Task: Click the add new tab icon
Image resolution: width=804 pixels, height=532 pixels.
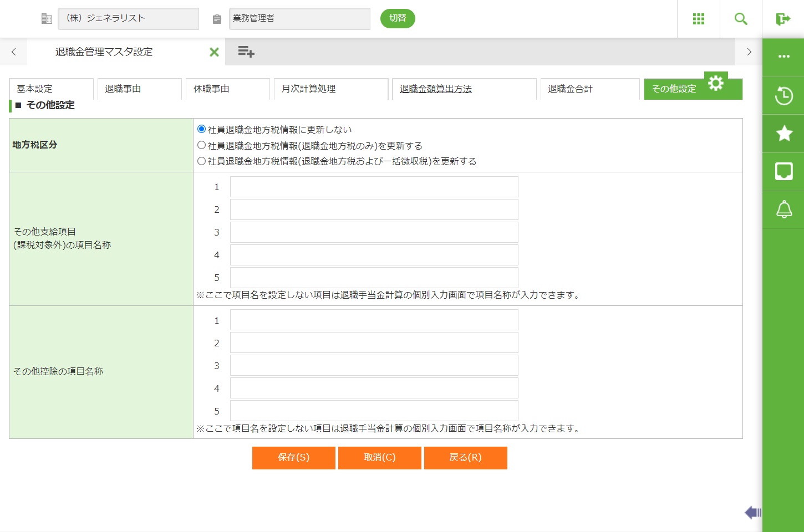Action: 246,52
